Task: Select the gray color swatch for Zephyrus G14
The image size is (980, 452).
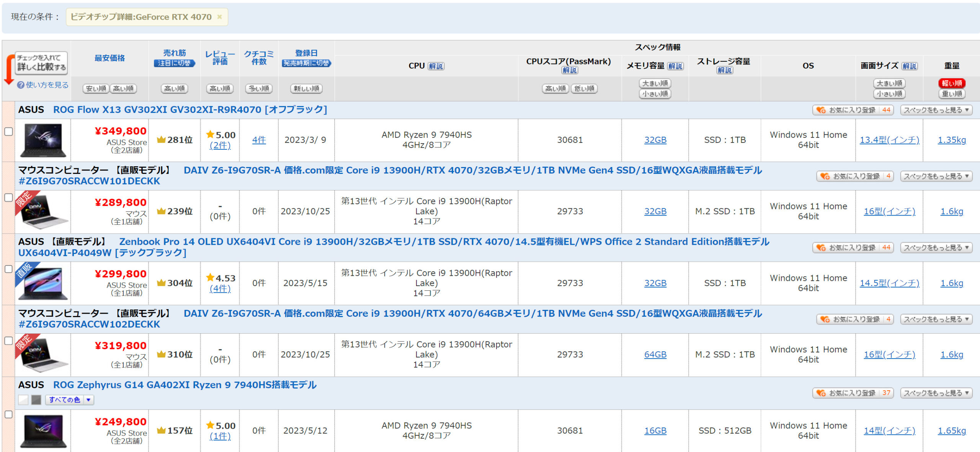Action: (36, 400)
